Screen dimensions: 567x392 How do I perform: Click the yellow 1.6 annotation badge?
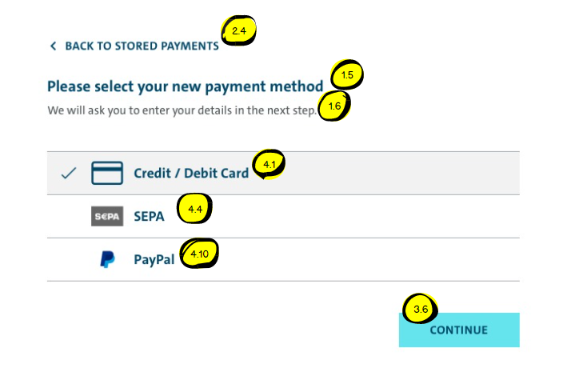click(x=334, y=106)
